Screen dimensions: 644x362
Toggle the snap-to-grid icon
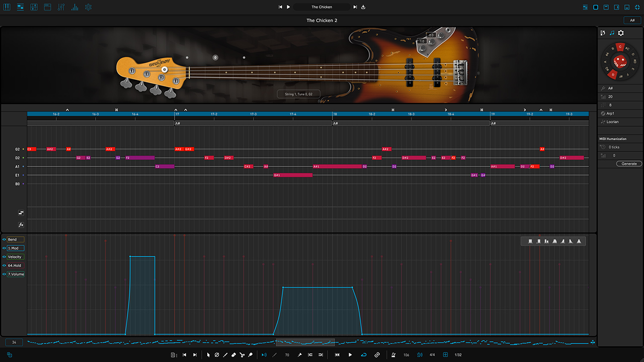pyautogui.click(x=445, y=355)
